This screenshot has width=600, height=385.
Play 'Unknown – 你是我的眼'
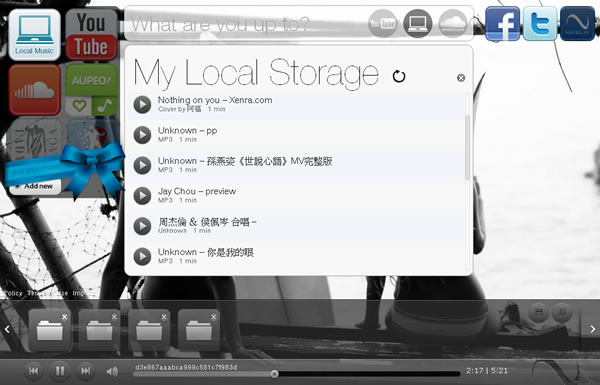[x=142, y=256]
